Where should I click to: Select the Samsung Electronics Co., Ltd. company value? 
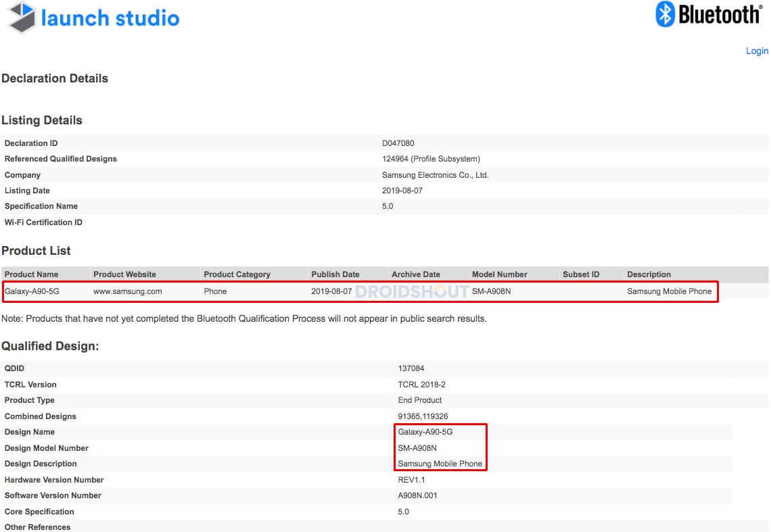click(435, 175)
